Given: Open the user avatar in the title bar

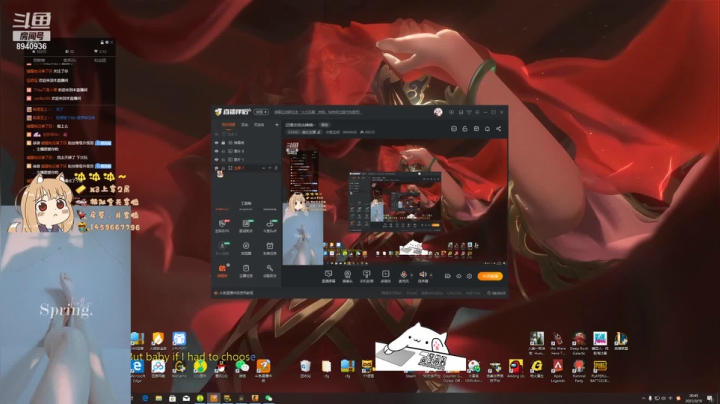Looking at the screenshot, I should 438,112.
